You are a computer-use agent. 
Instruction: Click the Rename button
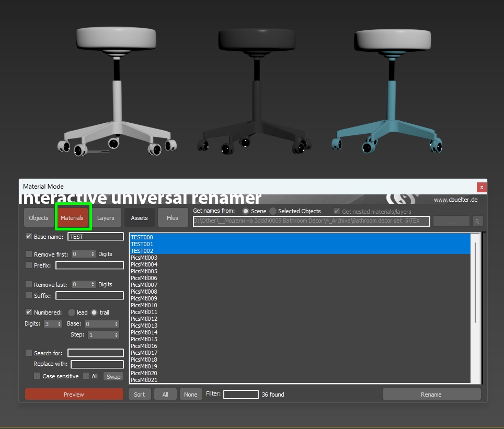click(431, 395)
